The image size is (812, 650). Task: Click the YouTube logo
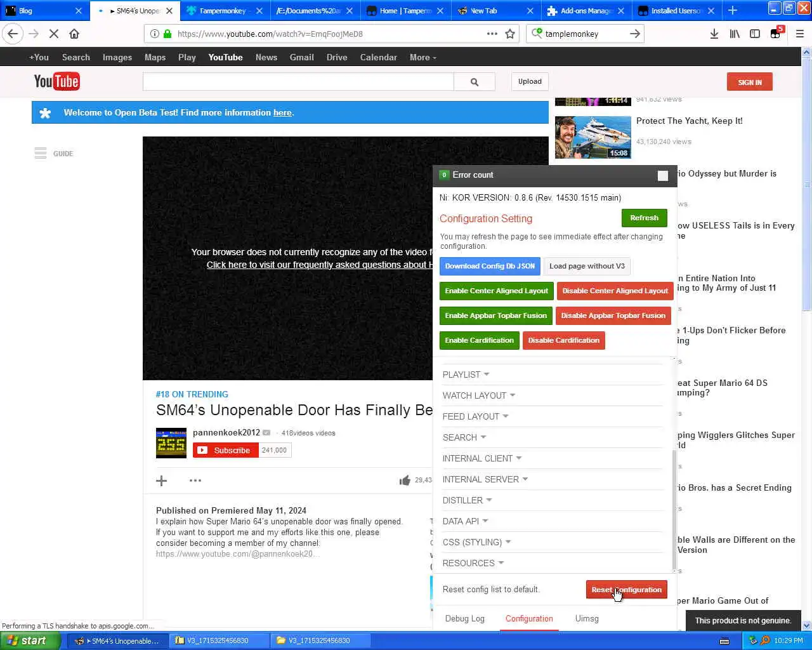pos(56,81)
